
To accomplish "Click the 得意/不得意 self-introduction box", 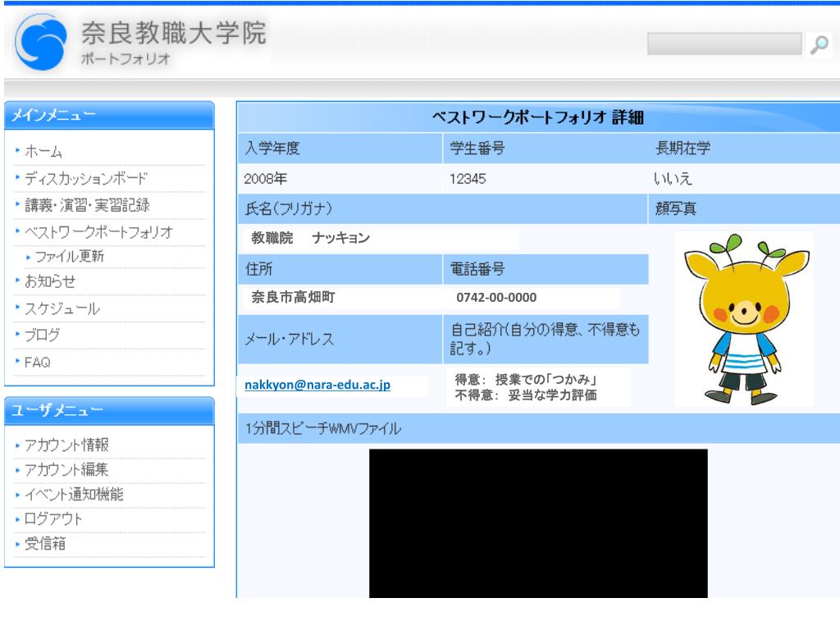I will pos(538,387).
